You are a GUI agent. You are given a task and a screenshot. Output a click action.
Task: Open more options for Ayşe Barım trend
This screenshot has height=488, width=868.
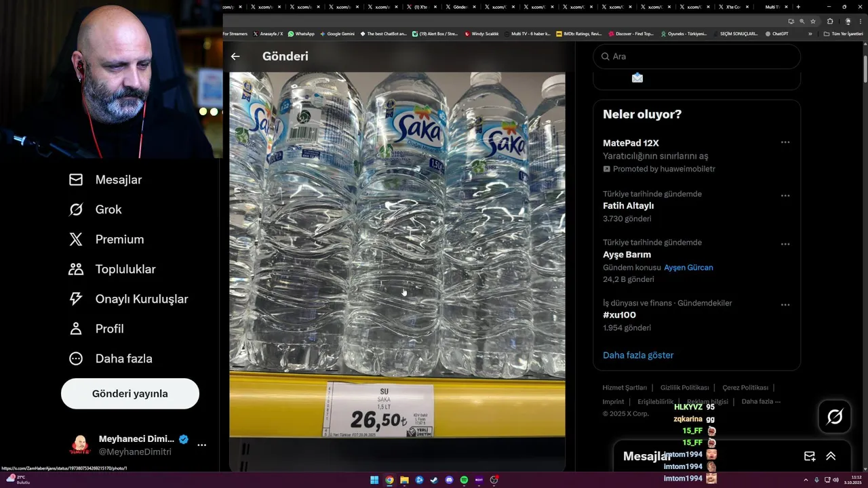785,244
